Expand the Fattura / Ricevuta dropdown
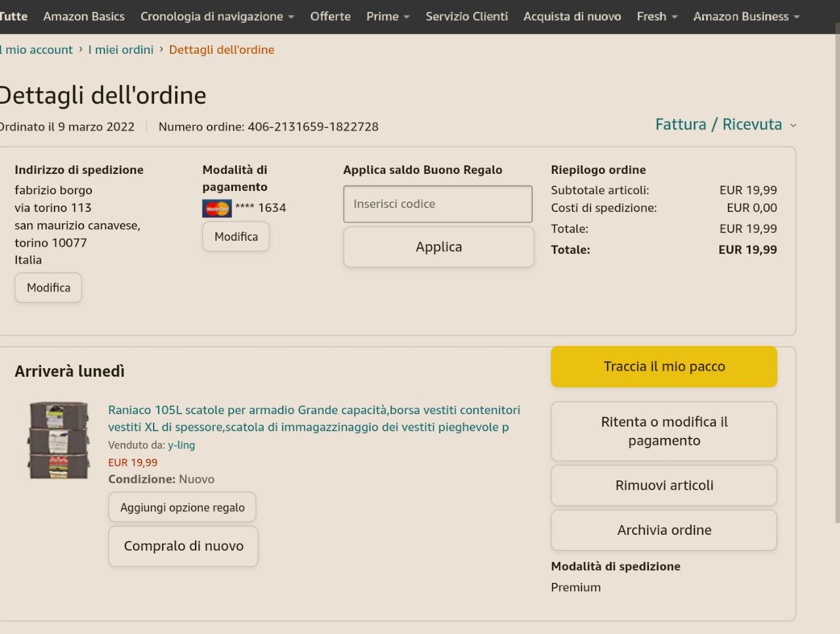This screenshot has width=840, height=634. 725,125
